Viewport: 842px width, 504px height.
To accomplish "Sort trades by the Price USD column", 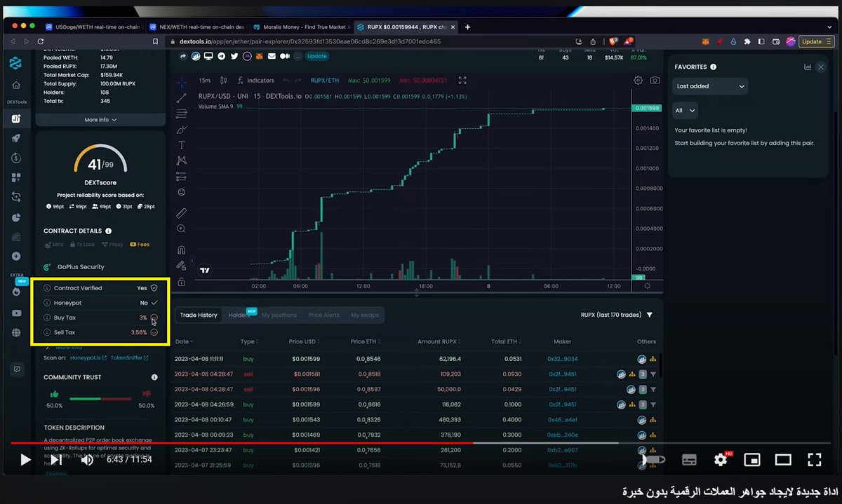I will coord(305,341).
